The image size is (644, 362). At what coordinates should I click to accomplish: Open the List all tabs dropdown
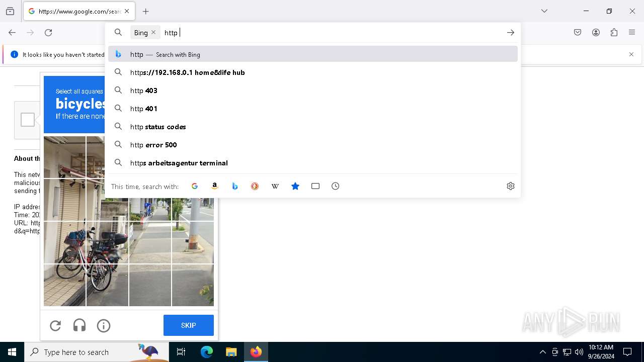pyautogui.click(x=544, y=11)
